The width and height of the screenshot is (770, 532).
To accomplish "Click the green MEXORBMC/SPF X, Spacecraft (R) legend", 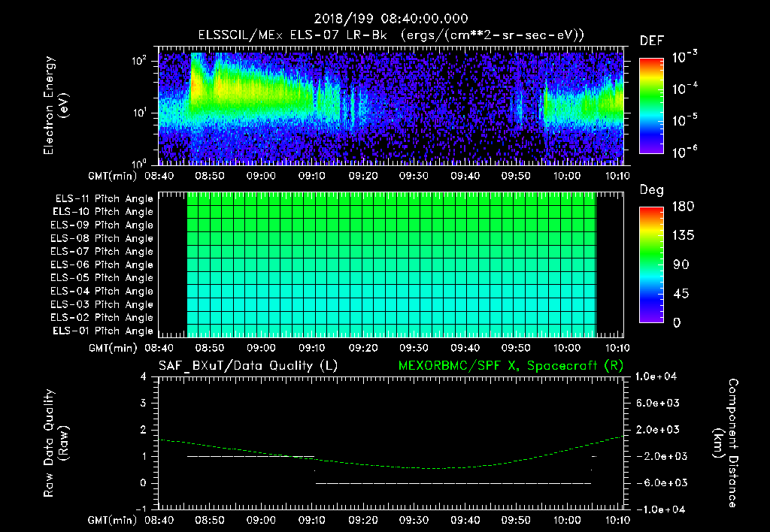I will (x=511, y=366).
